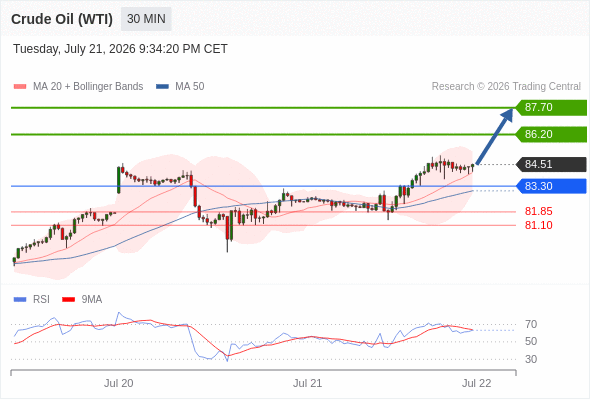Select the 87.70 green resistance label
The image size is (590, 400).
(551, 108)
